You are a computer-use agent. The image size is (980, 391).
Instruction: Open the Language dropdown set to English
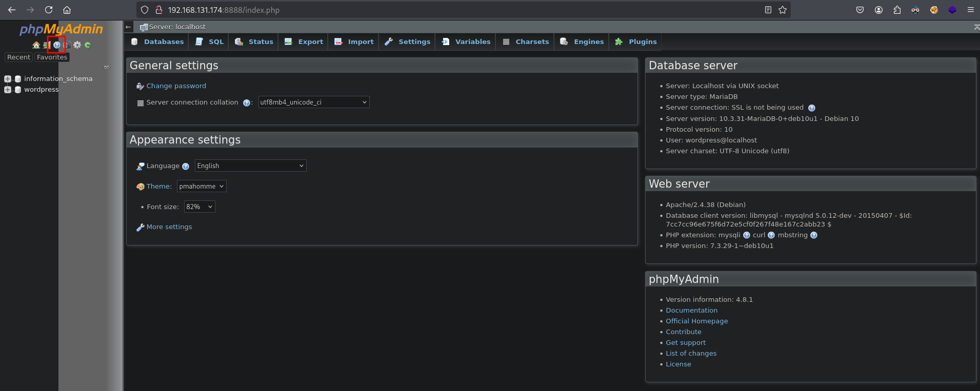[250, 166]
